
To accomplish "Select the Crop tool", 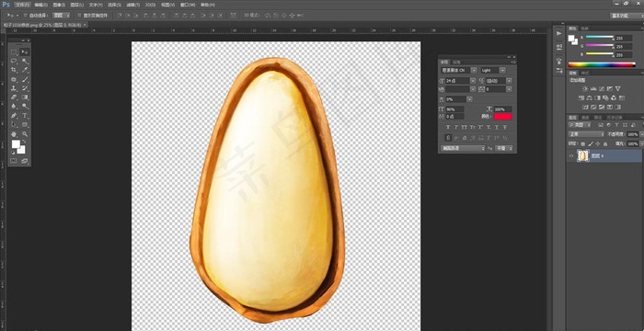I will tap(14, 70).
